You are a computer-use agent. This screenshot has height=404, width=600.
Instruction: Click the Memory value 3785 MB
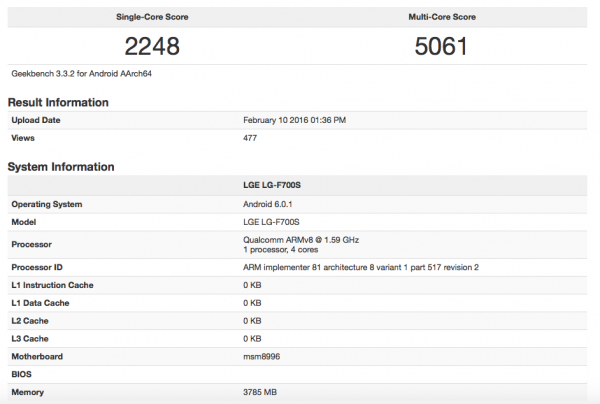263,392
